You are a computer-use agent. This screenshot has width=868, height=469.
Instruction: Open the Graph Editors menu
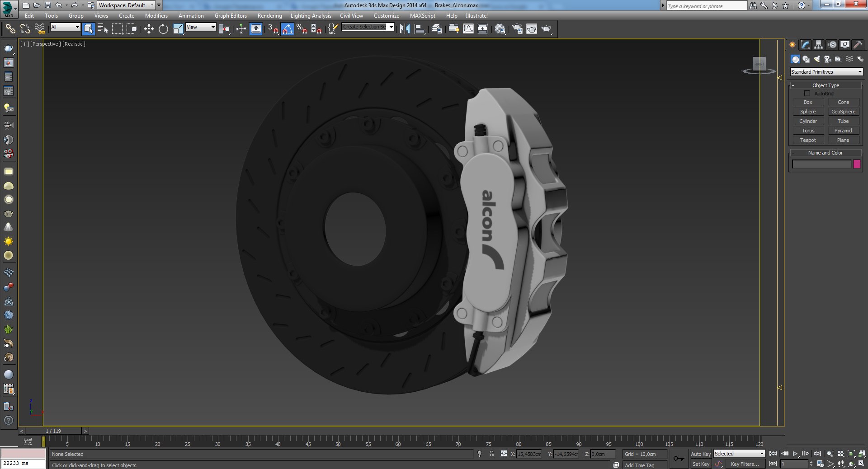coord(231,16)
